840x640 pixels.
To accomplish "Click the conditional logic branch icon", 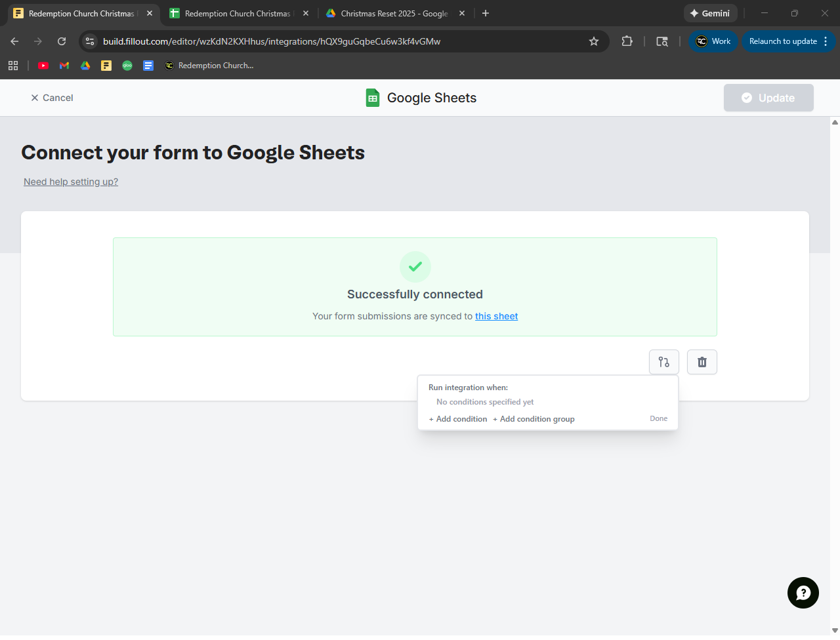I will point(663,362).
